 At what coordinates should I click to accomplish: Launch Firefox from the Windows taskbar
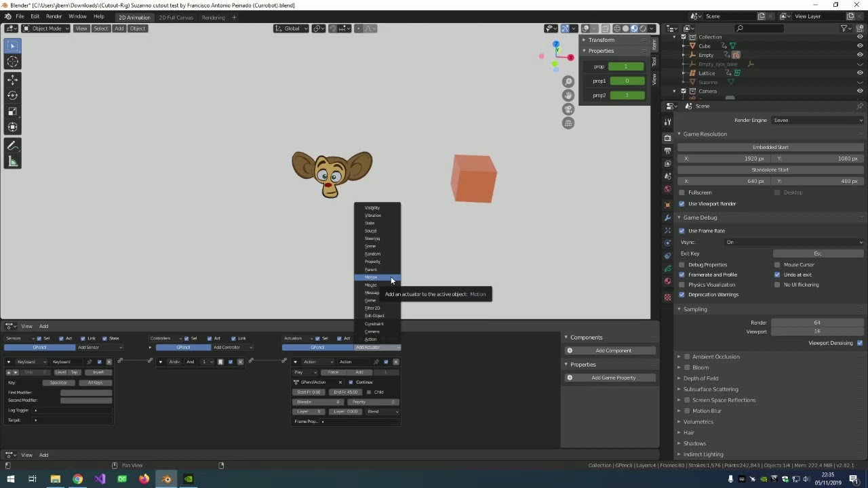(x=144, y=479)
